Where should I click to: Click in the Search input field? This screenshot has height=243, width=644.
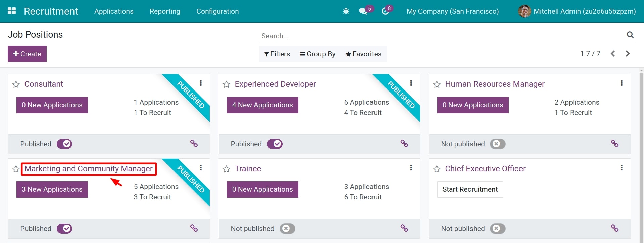click(x=436, y=36)
